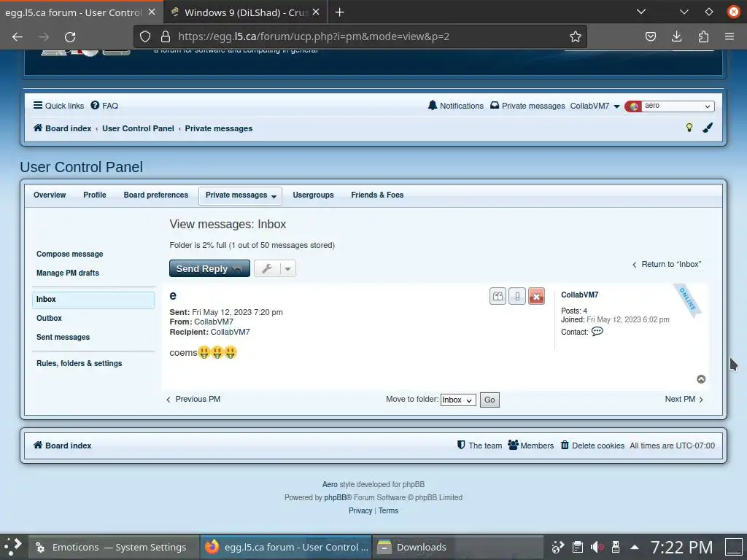Open User Control Panel breadcrumb link
Viewport: 747px width, 560px height.
[138, 128]
